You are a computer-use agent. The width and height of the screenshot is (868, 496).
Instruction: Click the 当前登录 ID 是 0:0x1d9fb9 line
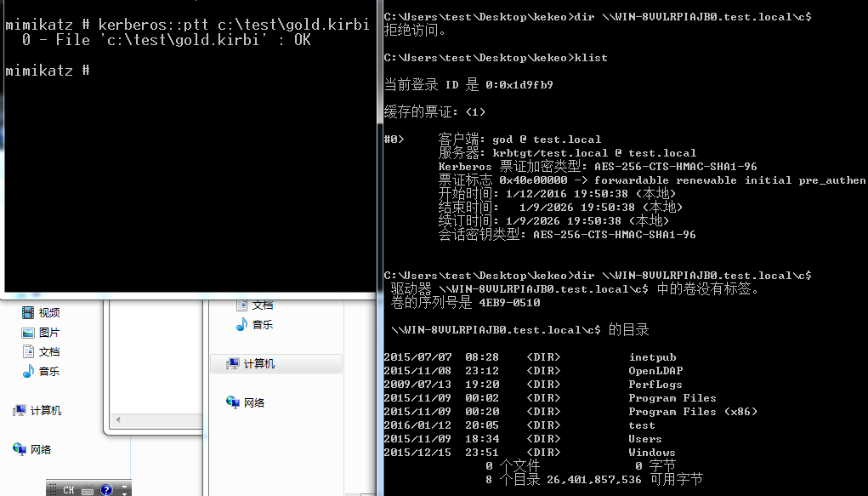(468, 85)
